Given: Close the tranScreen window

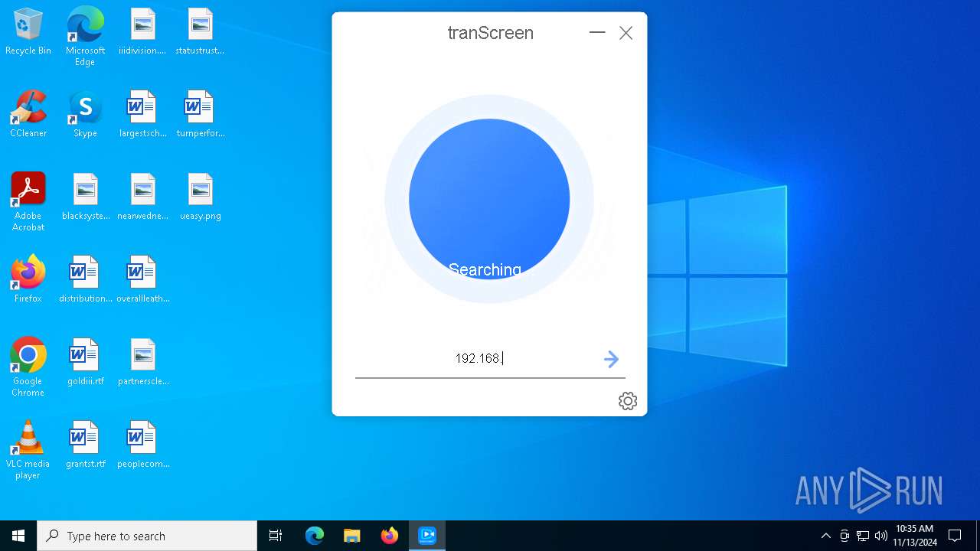Looking at the screenshot, I should click(x=626, y=33).
